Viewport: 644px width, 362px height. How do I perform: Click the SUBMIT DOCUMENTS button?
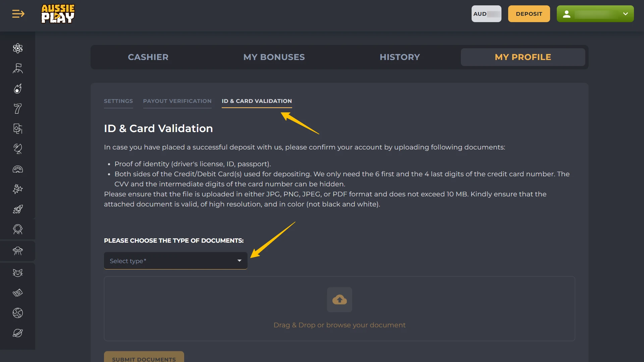(x=144, y=358)
